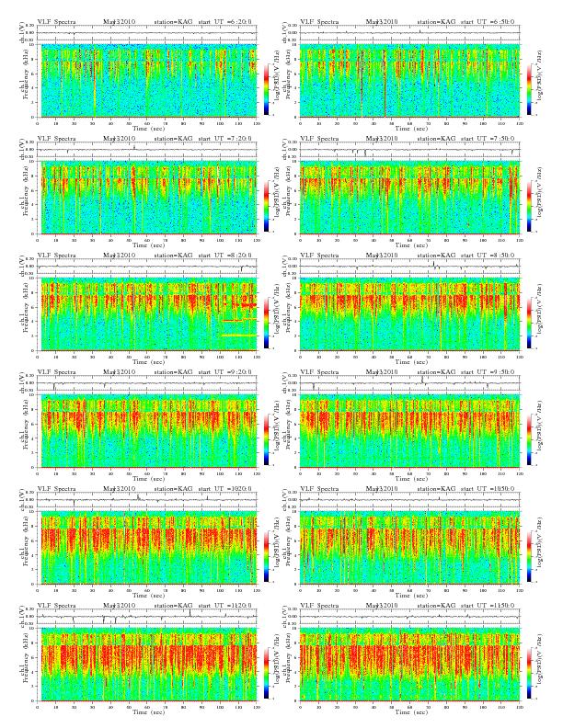Click the spectrogram starting at UT 6:50:0
Screen dimensions: 563x728
click(409, 81)
